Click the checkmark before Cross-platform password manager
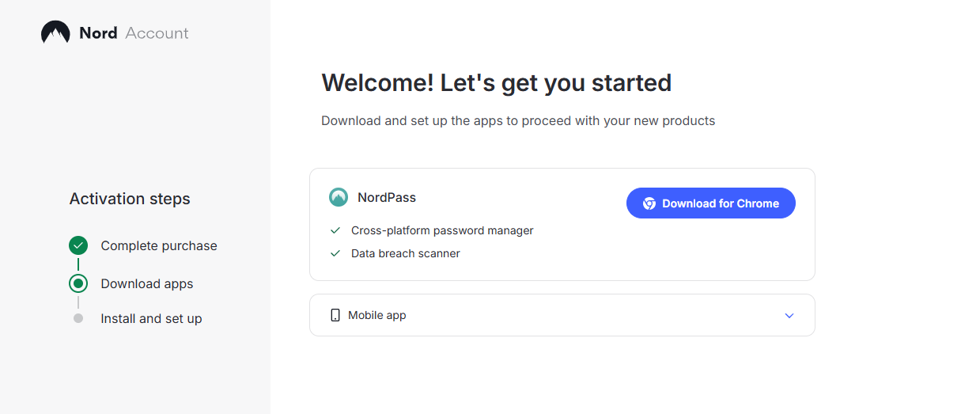Screen dimensions: 980x414 (x=335, y=230)
